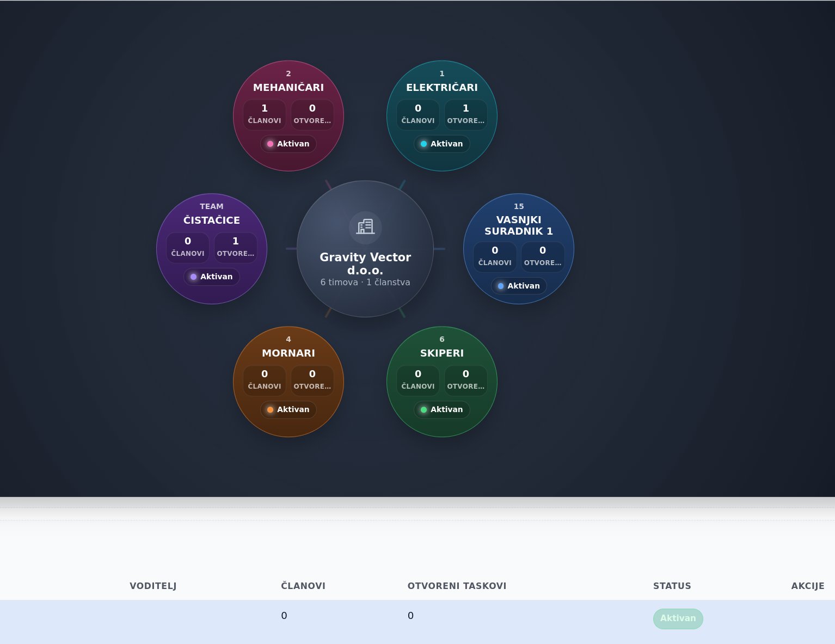Click the number 1 above Električari
This screenshot has height=644, width=835.
tap(442, 73)
